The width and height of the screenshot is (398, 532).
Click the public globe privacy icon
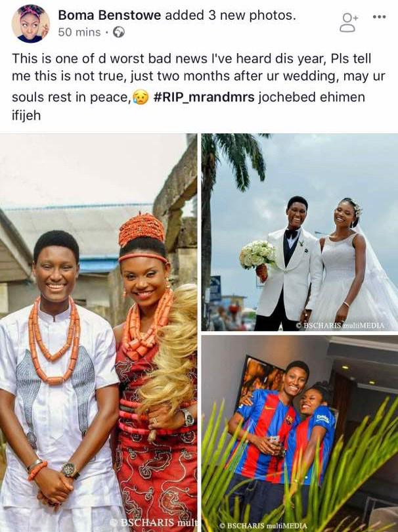(x=118, y=32)
